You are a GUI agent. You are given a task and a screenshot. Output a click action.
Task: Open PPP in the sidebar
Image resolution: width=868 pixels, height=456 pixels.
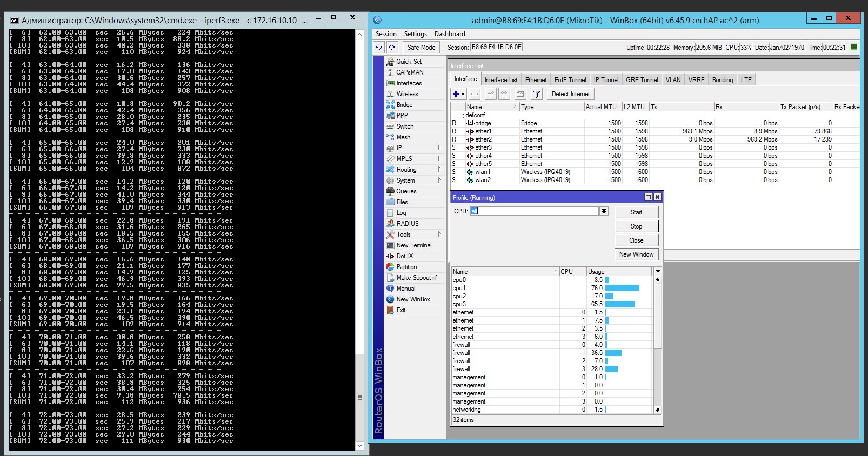402,116
